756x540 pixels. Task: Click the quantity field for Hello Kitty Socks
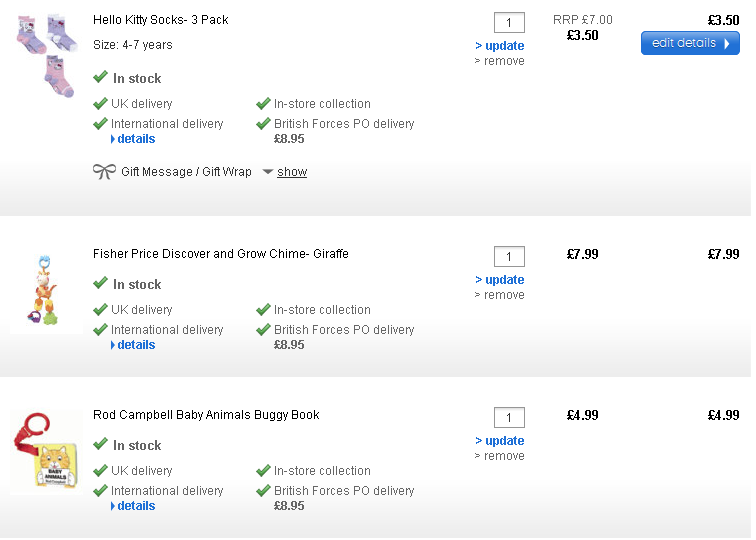[x=509, y=22]
